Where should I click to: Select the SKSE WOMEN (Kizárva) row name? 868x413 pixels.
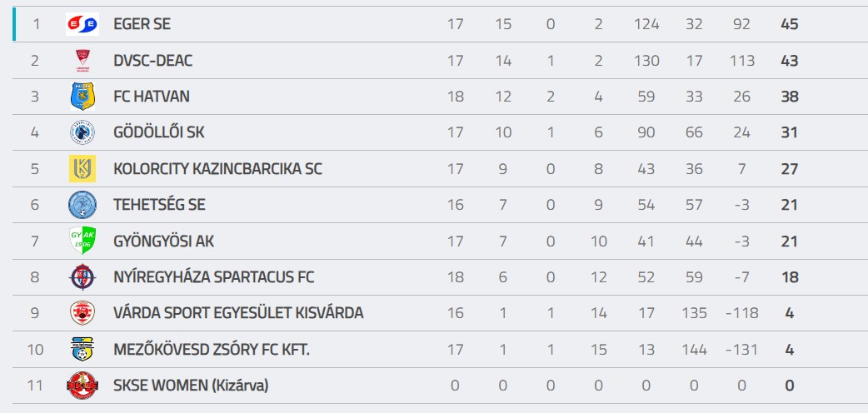(x=191, y=386)
